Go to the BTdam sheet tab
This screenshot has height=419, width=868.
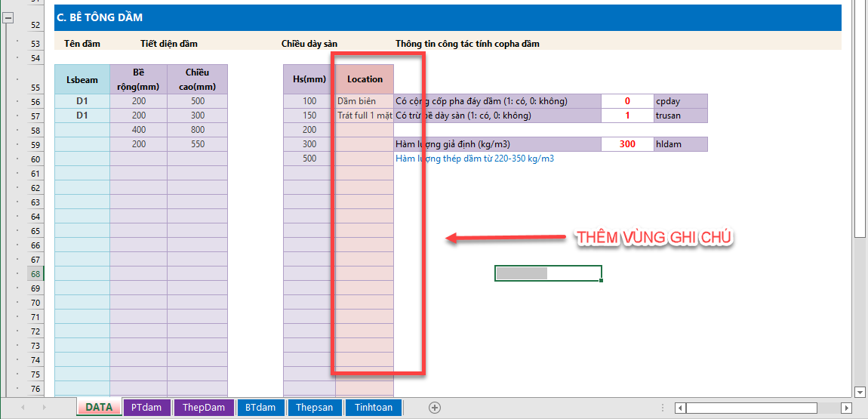click(260, 408)
